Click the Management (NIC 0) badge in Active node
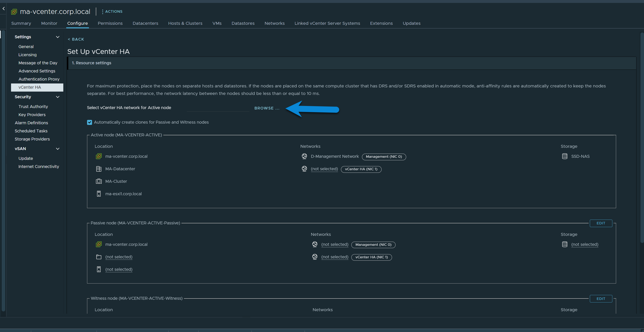 point(384,157)
